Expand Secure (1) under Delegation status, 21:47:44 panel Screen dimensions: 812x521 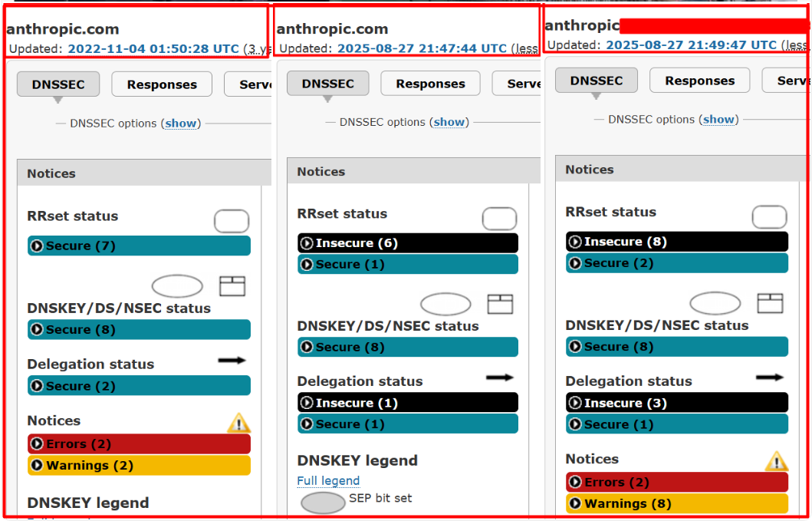[408, 424]
